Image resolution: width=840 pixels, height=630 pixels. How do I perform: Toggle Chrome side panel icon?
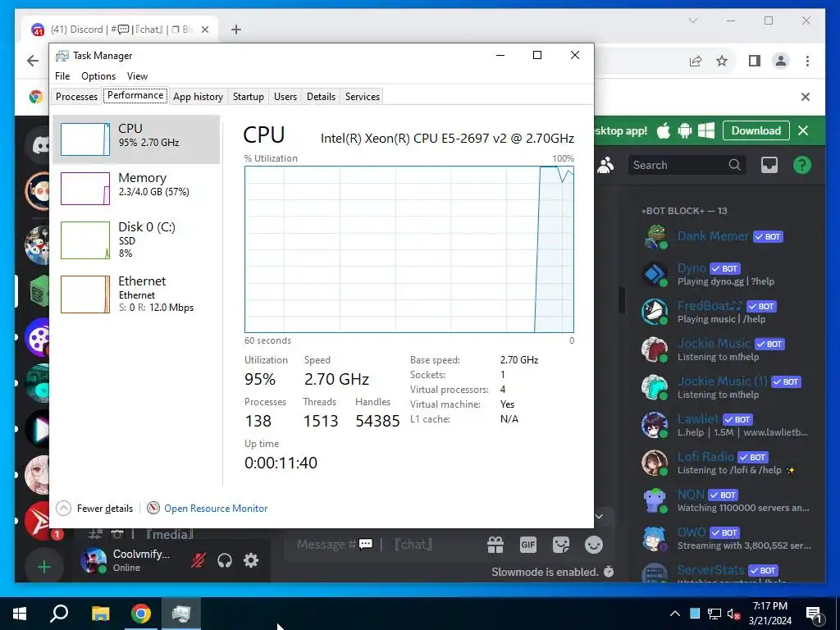(x=755, y=61)
